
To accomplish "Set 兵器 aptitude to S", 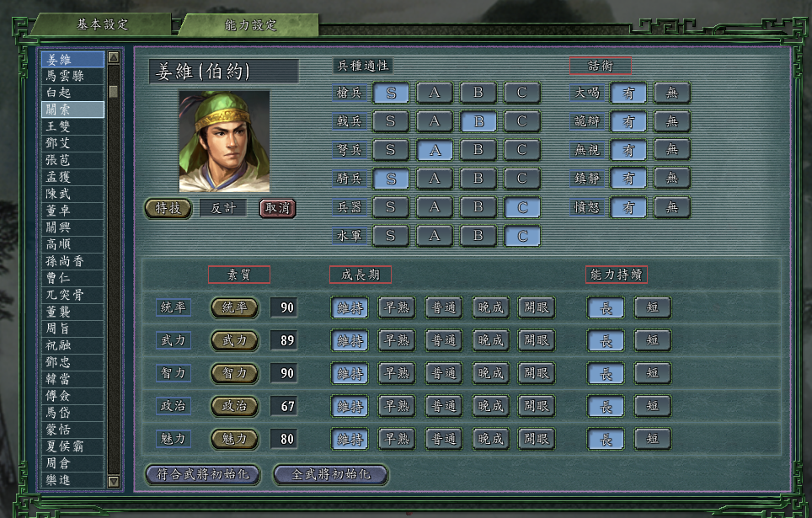I will (x=391, y=207).
